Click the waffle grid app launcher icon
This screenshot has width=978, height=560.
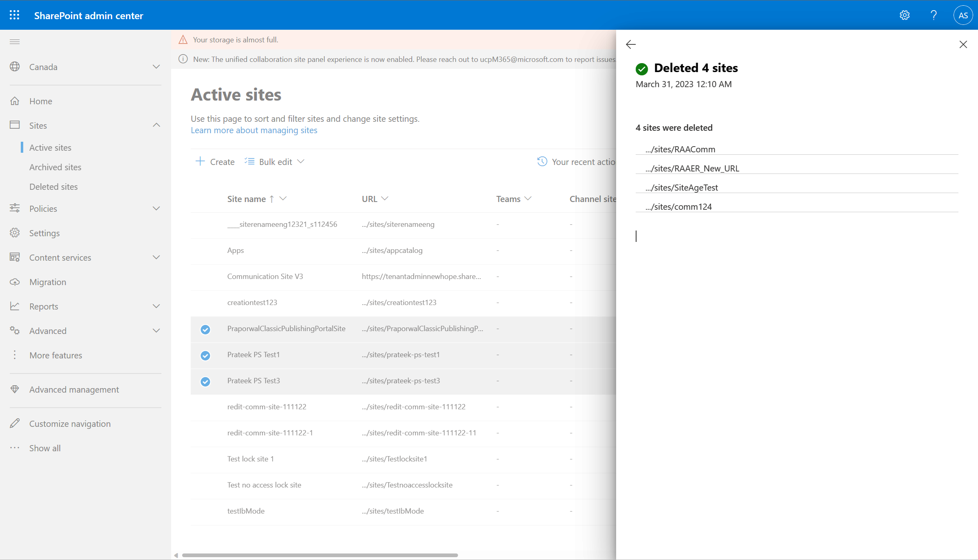pyautogui.click(x=15, y=15)
